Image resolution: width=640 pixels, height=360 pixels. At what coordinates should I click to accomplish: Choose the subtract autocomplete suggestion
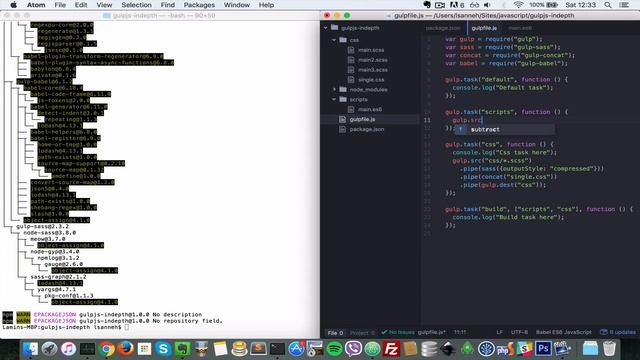[504, 129]
